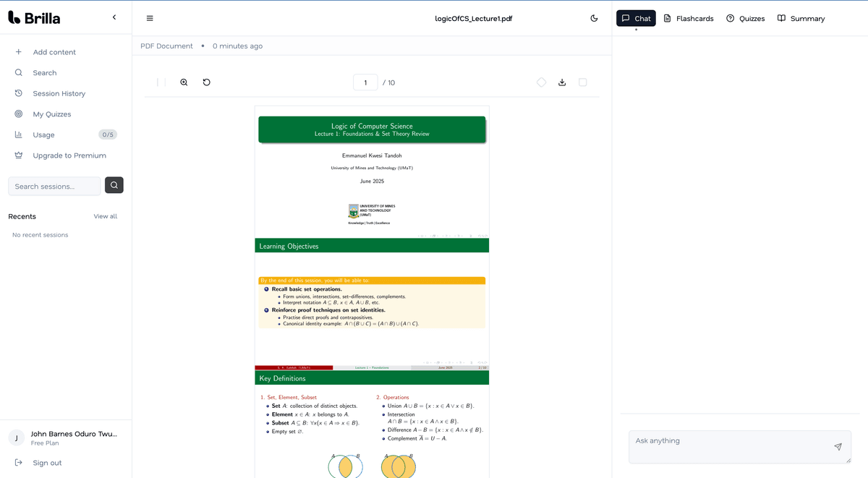Open the hamburger menu icon
The width and height of the screenshot is (868, 478).
150,18
